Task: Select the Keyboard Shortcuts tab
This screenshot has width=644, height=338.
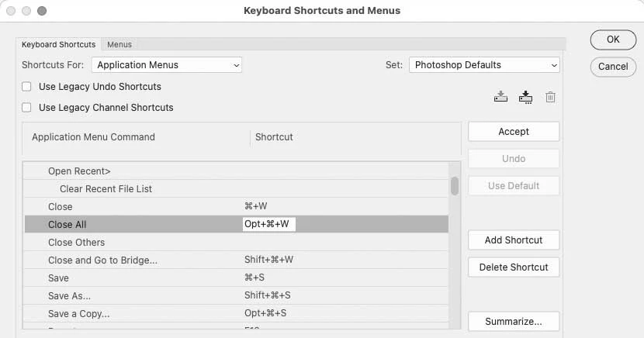Action: 59,45
